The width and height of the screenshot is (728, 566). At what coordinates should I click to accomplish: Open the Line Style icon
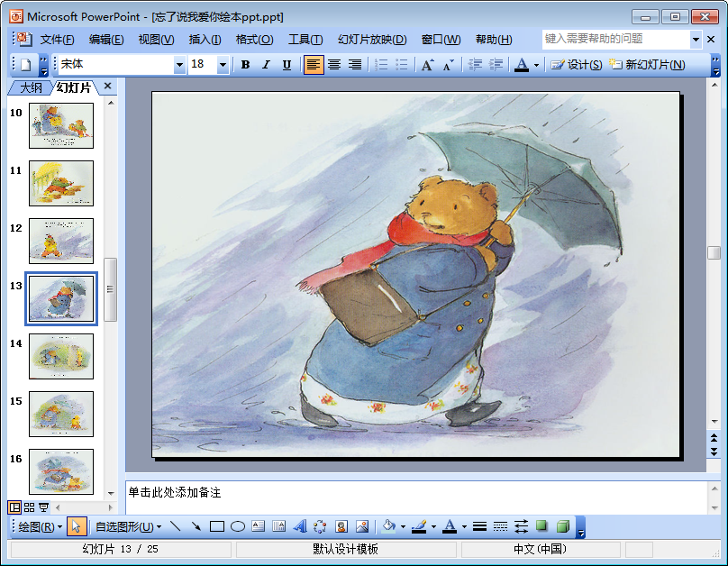pos(479,526)
